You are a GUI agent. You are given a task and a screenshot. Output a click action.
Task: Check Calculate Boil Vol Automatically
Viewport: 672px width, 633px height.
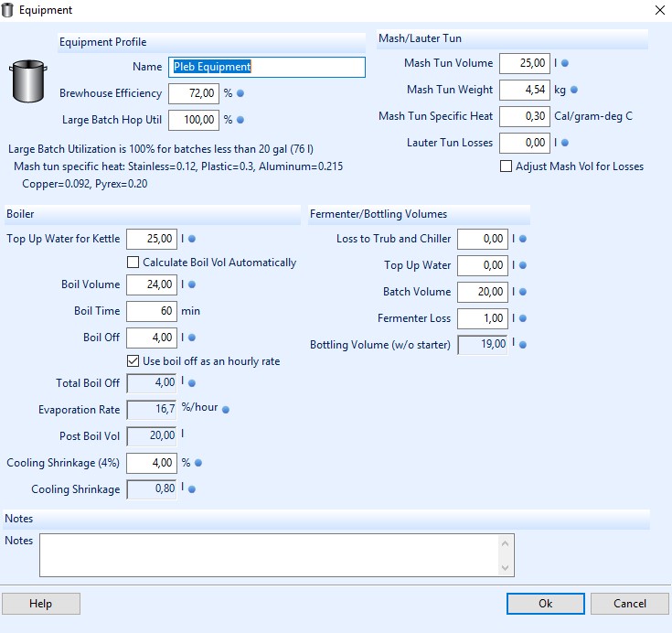click(133, 262)
